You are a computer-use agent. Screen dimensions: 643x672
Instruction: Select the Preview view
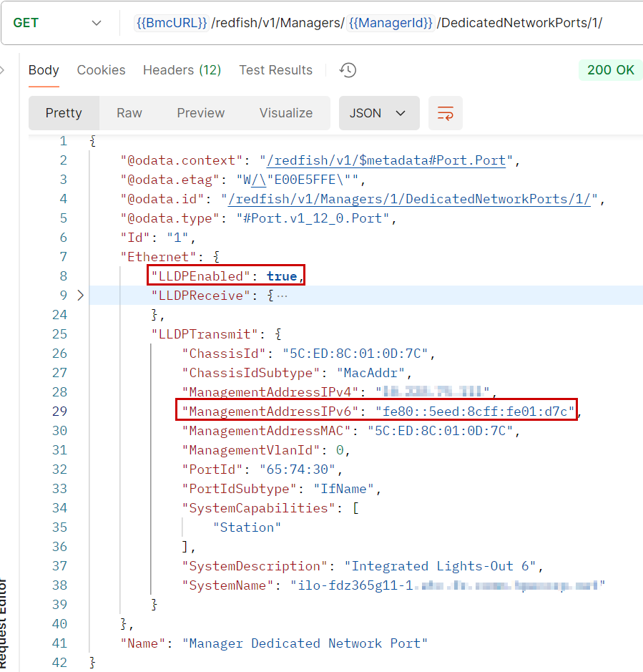click(200, 113)
